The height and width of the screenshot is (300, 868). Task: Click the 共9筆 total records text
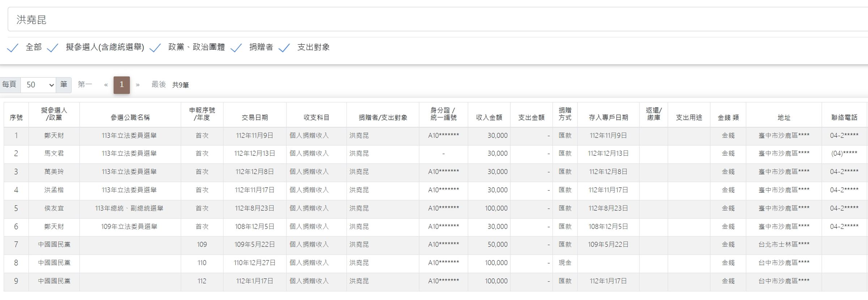(x=180, y=85)
